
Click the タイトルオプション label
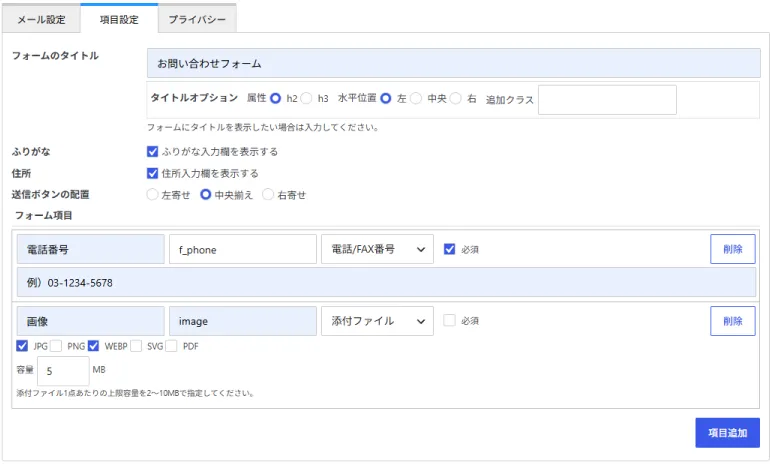[194, 98]
